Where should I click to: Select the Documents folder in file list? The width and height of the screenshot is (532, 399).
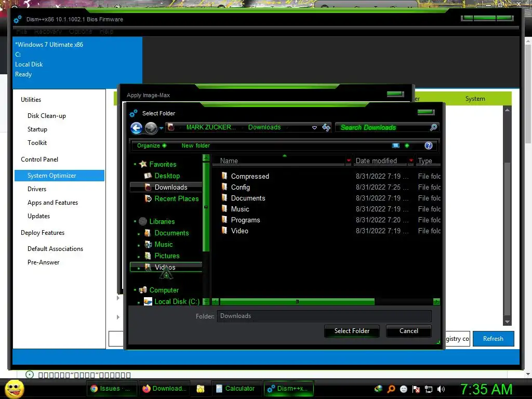click(248, 198)
